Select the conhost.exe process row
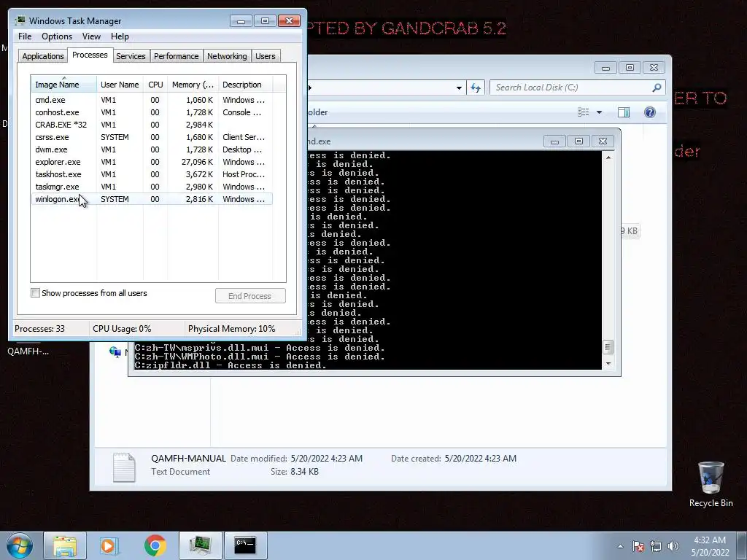 coord(152,112)
